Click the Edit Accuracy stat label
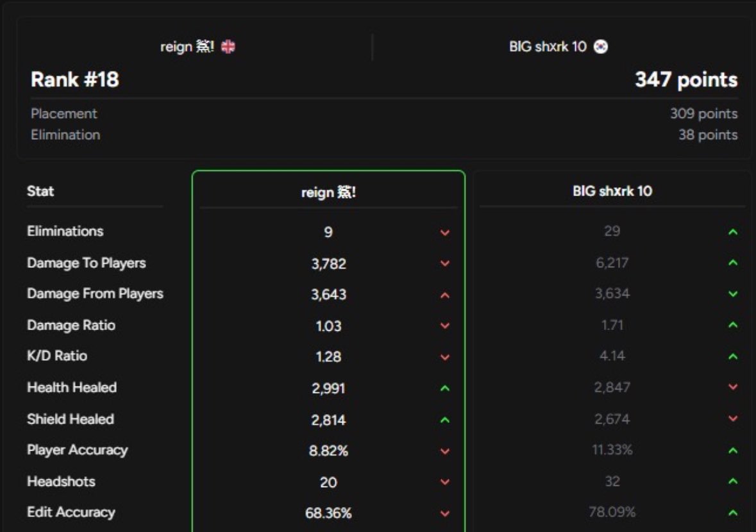 click(71, 512)
